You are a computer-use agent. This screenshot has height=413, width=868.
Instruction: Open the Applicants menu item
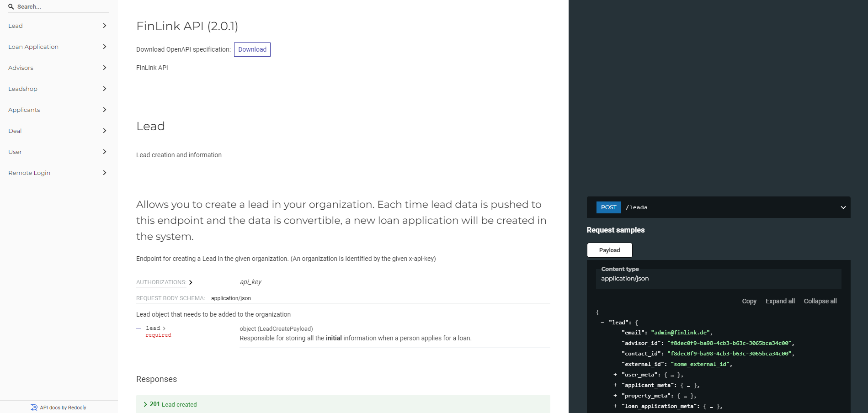click(x=59, y=110)
